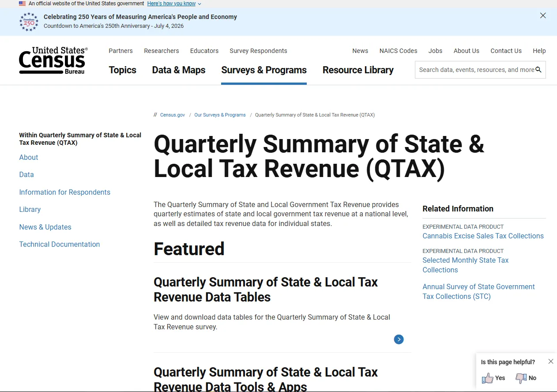Screen dimensions: 557x392
Task: Open the NAICS Codes link
Action: pos(398,51)
